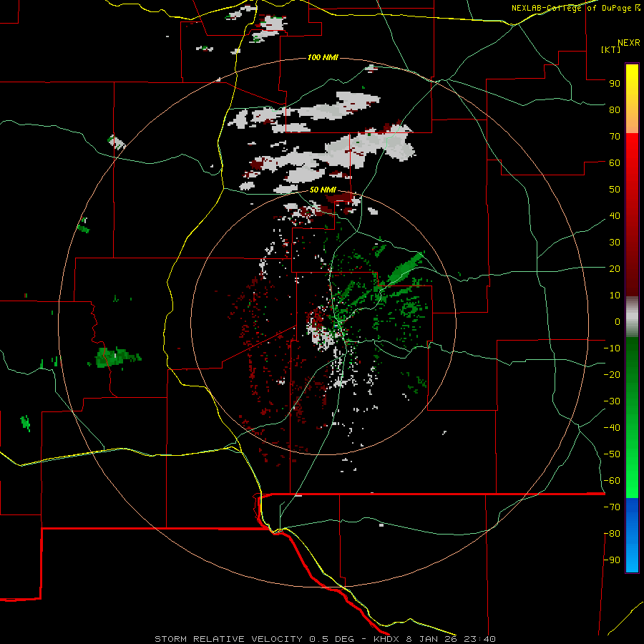Click the [KT] units label
This screenshot has height=644, width=644.
[x=611, y=49]
